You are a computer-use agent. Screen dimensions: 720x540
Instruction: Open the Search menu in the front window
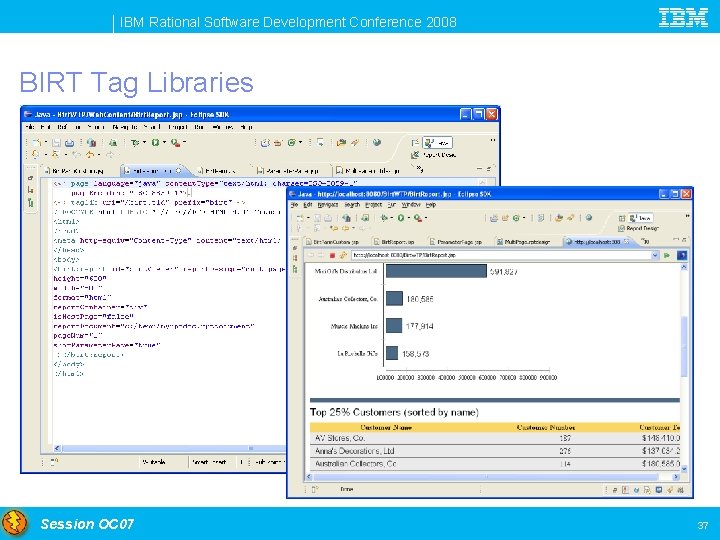point(352,205)
